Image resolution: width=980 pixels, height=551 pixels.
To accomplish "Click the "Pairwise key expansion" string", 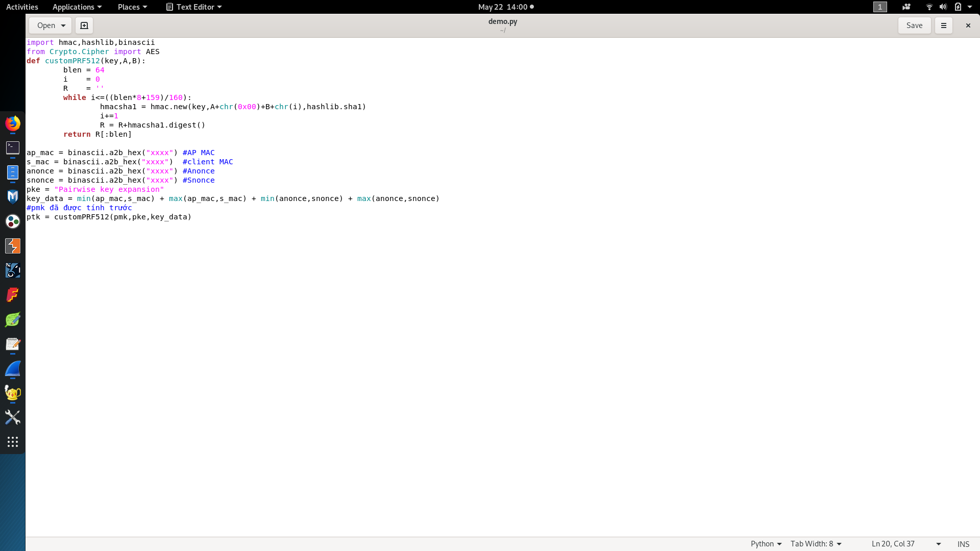I will 109,189.
